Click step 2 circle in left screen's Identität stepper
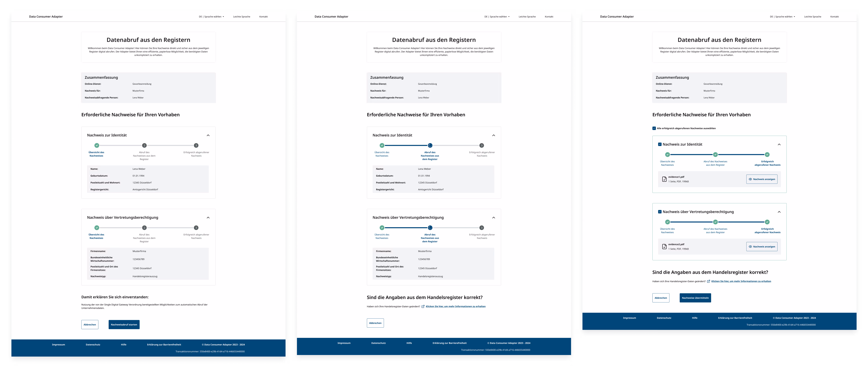 click(144, 145)
